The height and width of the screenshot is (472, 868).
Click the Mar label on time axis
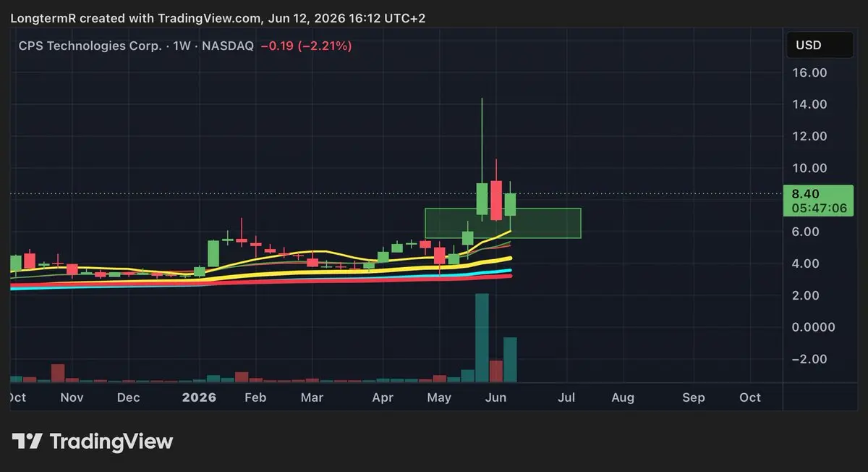(312, 397)
